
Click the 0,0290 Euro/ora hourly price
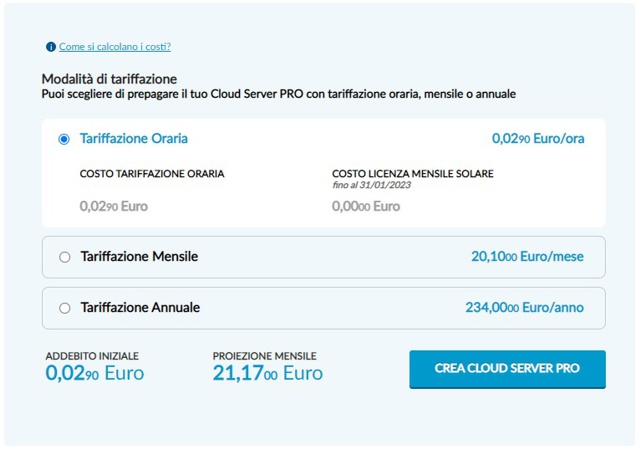538,139
